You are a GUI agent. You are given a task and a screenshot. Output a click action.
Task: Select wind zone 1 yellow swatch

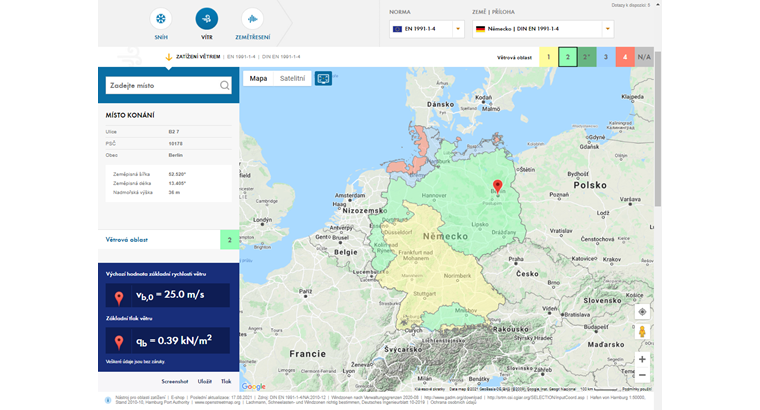click(x=549, y=57)
